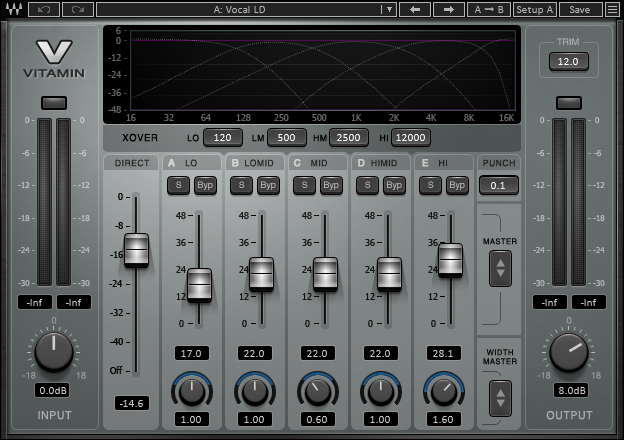Click the LOMID band level value 22.0

tap(254, 353)
